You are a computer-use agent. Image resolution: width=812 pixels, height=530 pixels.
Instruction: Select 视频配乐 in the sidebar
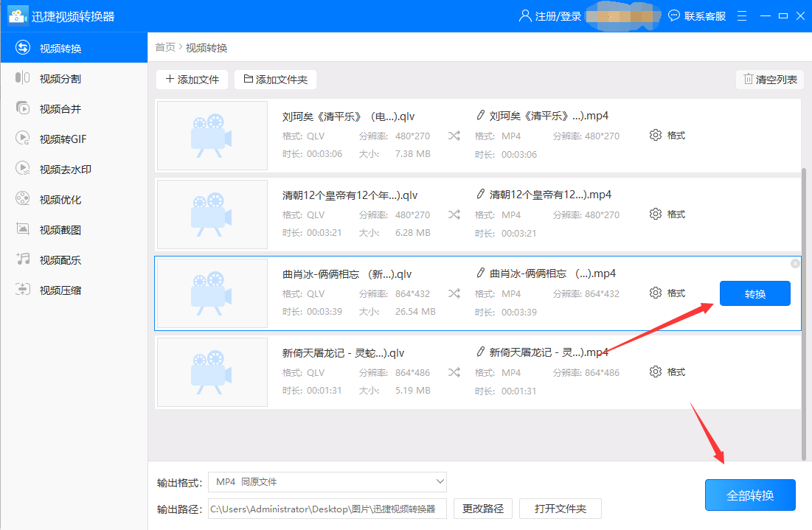[74, 259]
